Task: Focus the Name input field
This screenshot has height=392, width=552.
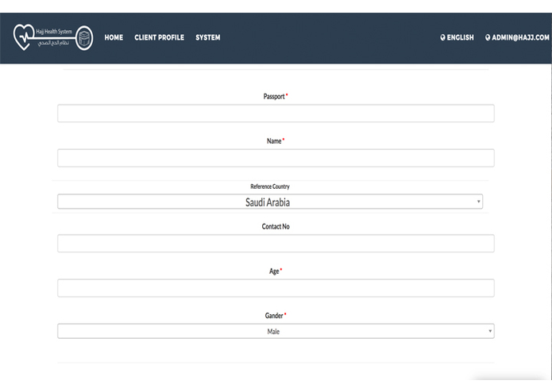Action: tap(276, 158)
